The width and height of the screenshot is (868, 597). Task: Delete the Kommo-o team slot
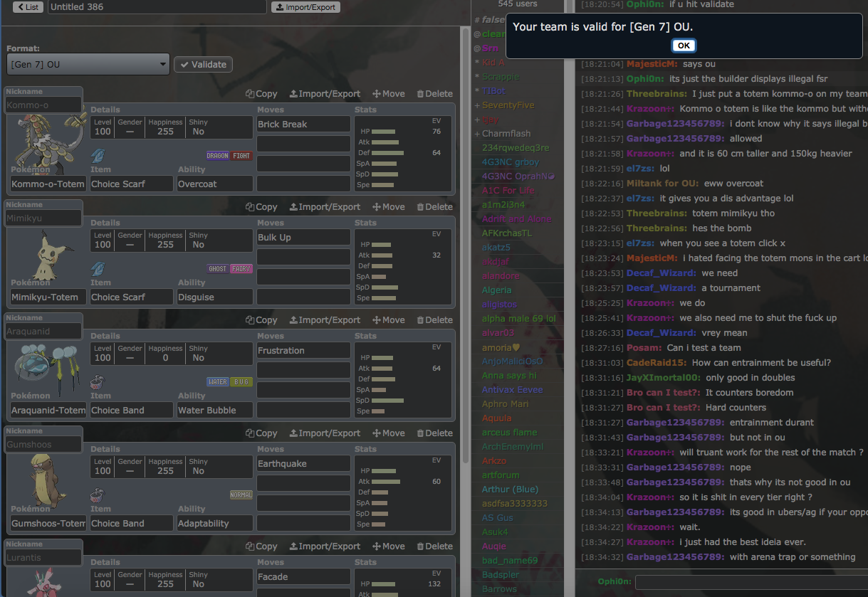(434, 94)
